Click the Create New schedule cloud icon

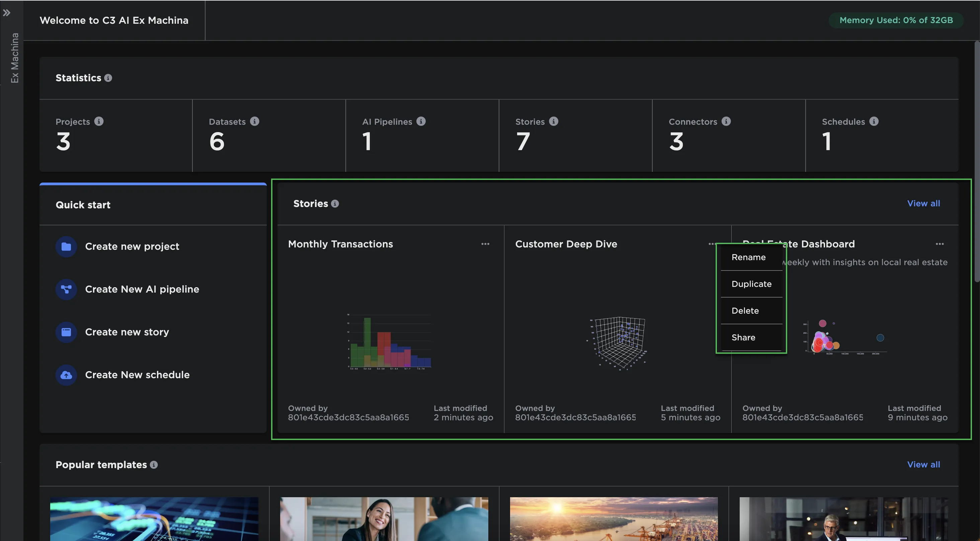[66, 375]
